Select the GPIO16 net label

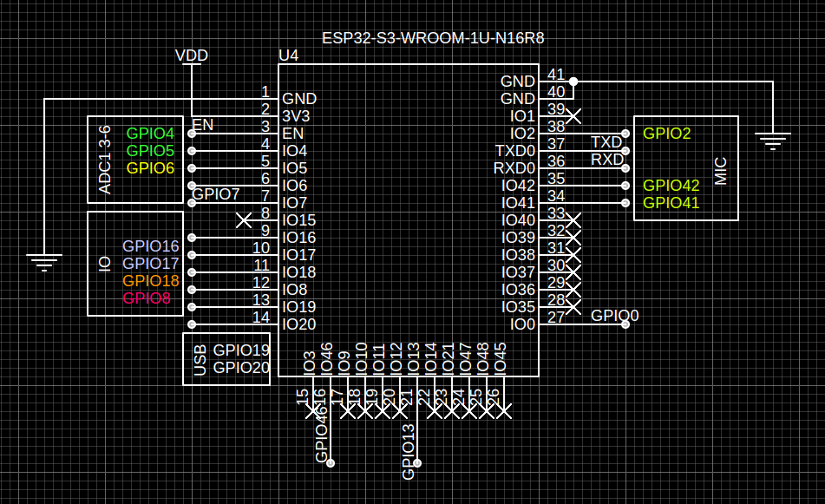tap(150, 245)
